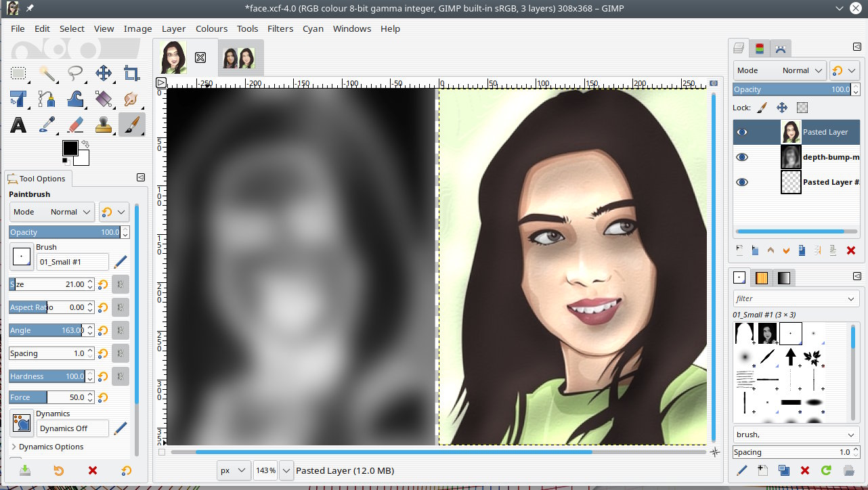
Task: Switch to the Gradients tab
Action: (x=783, y=277)
